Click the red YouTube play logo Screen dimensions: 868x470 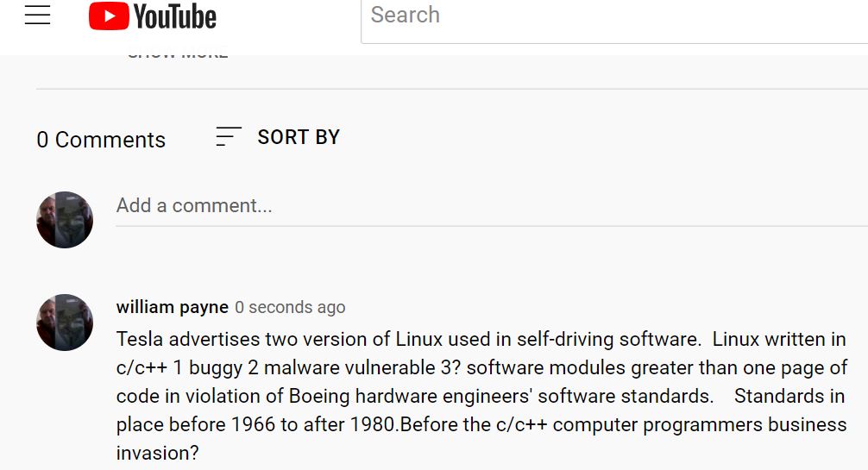tap(109, 16)
